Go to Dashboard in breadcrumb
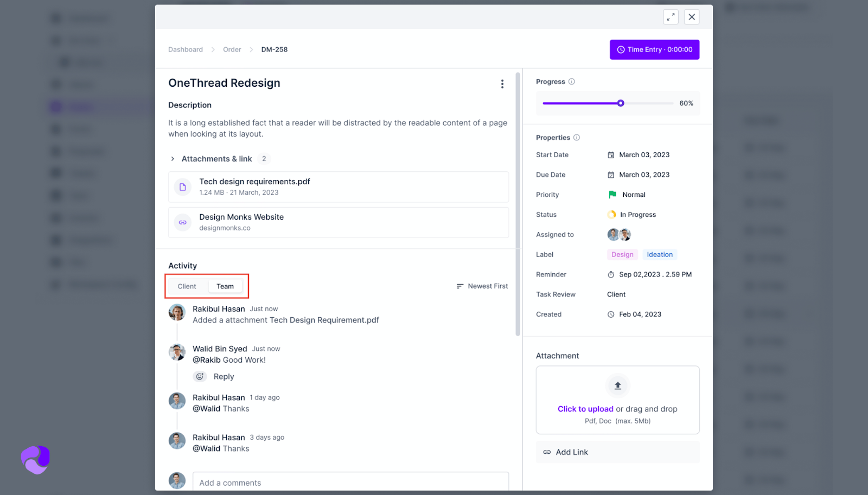Screen dimensions: 868x495 pos(186,50)
